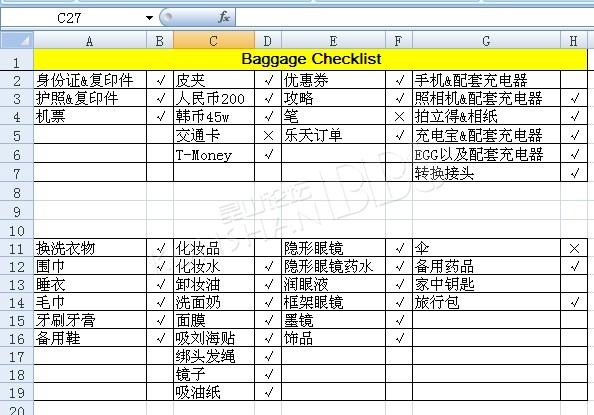Select the cell containing T-Money
Viewport: 594px width, 415px height.
214,154
